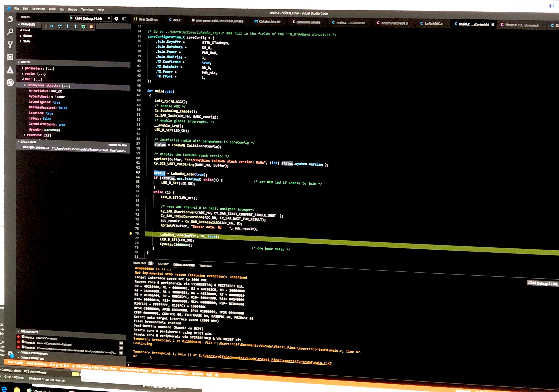Close the main.c CortexM4 tab
The height and width of the screenshot is (392, 559).
pyautogui.click(x=493, y=25)
